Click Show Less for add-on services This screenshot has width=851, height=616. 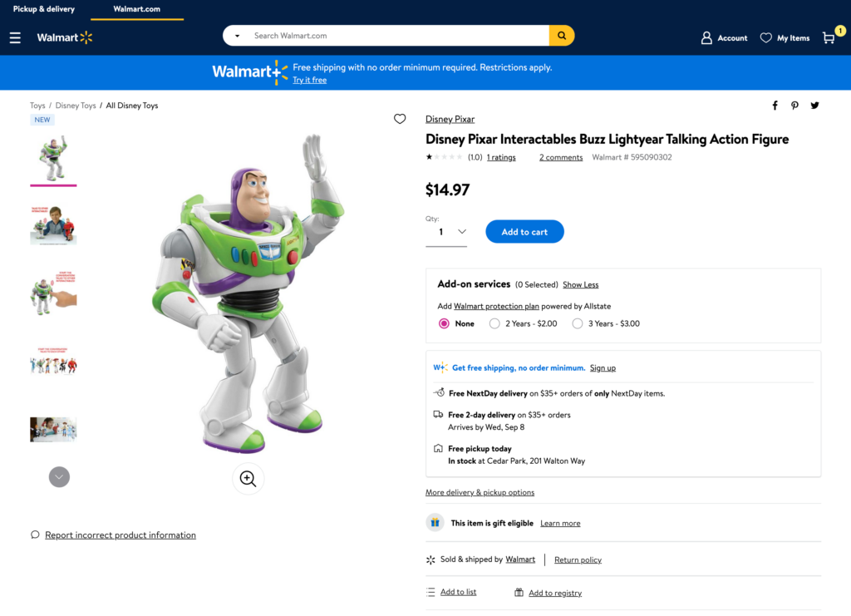(x=580, y=284)
